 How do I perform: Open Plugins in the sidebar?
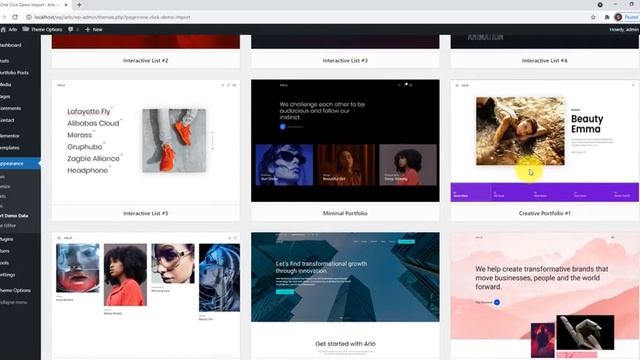[7, 239]
